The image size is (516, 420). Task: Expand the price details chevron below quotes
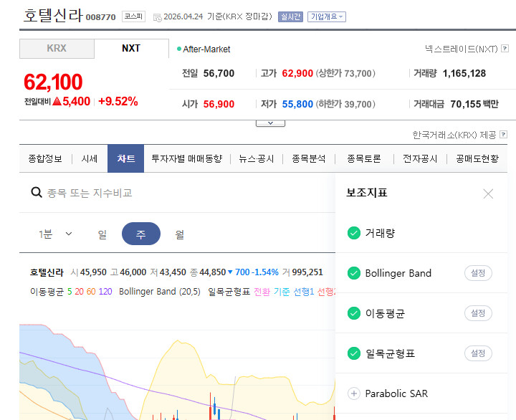(x=270, y=123)
